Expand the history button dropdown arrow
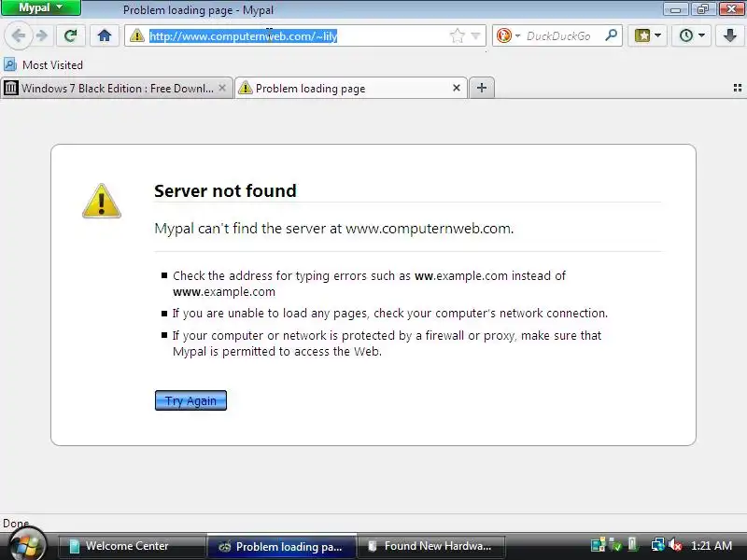Image resolution: width=747 pixels, height=560 pixels. coord(702,35)
